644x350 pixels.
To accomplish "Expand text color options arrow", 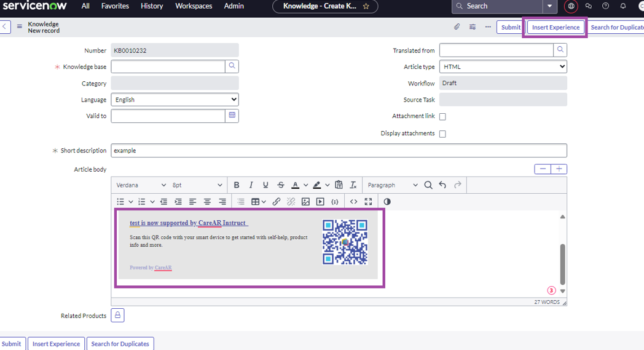I will click(305, 185).
